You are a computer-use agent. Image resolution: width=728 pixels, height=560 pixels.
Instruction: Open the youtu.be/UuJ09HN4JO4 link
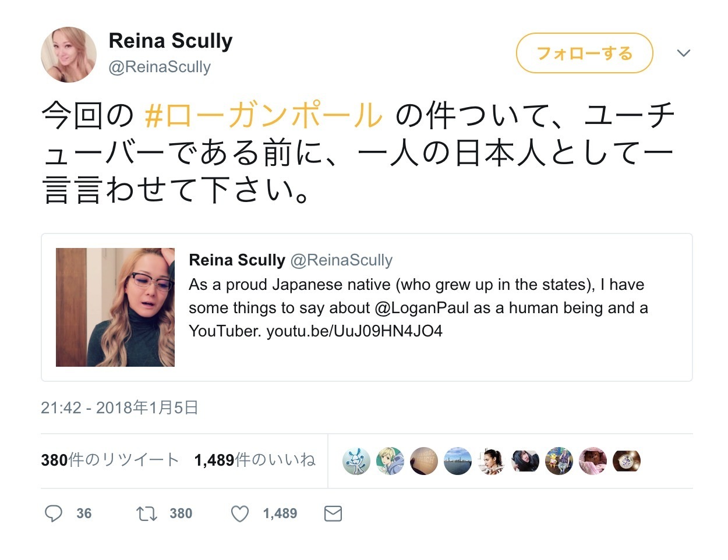pyautogui.click(x=354, y=331)
